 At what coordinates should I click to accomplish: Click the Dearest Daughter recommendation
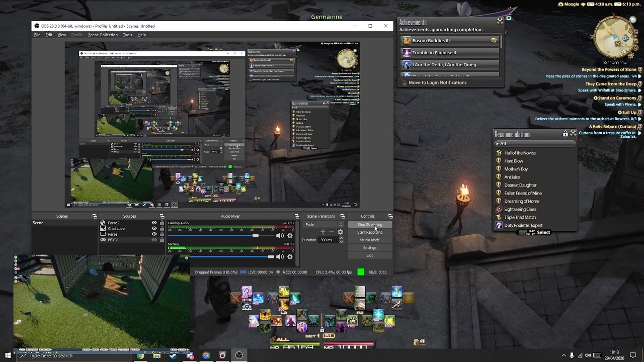click(x=520, y=185)
